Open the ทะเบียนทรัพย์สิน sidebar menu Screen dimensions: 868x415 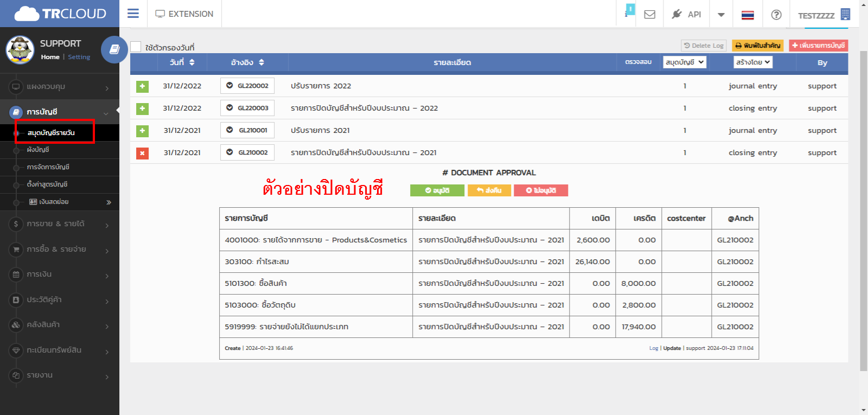click(x=60, y=350)
